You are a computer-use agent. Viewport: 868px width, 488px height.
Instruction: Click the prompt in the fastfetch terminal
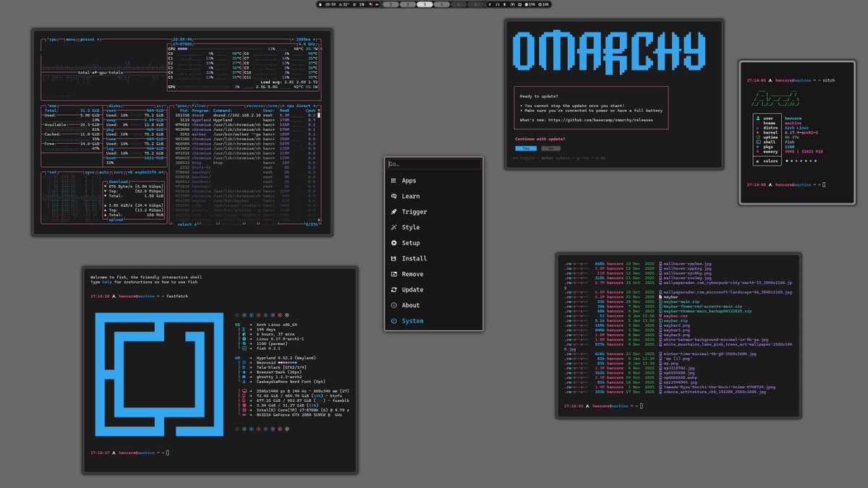(129, 453)
